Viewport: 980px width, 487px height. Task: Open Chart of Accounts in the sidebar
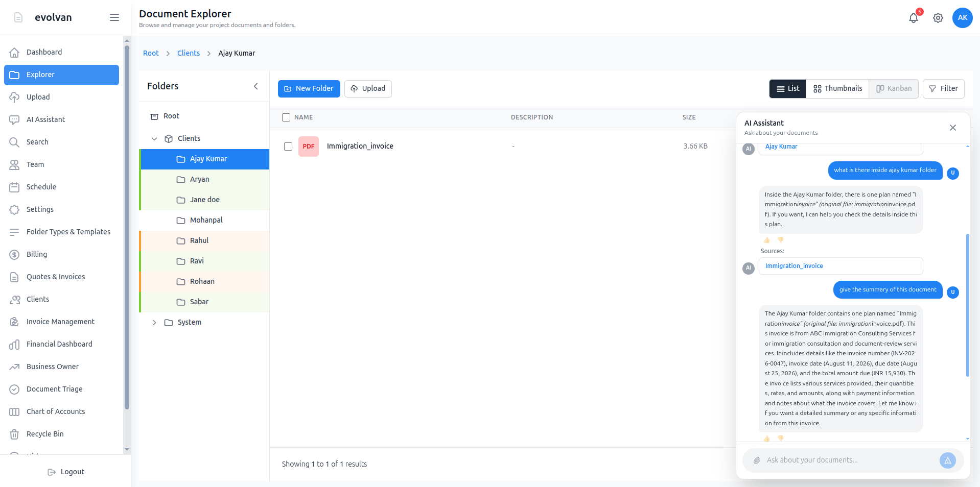[x=61, y=411]
